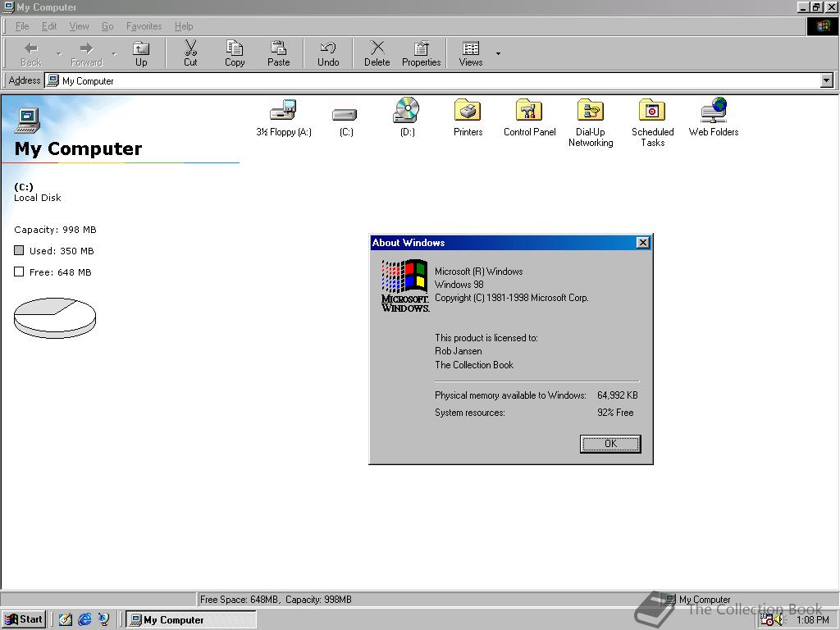
Task: Open the View menu
Action: pos(79,26)
